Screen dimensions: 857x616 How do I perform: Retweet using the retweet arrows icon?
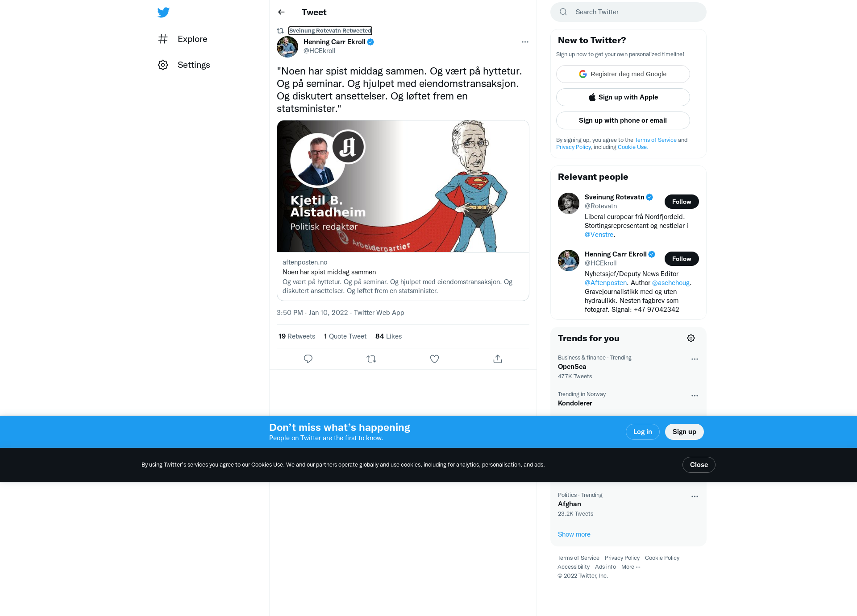click(x=371, y=359)
